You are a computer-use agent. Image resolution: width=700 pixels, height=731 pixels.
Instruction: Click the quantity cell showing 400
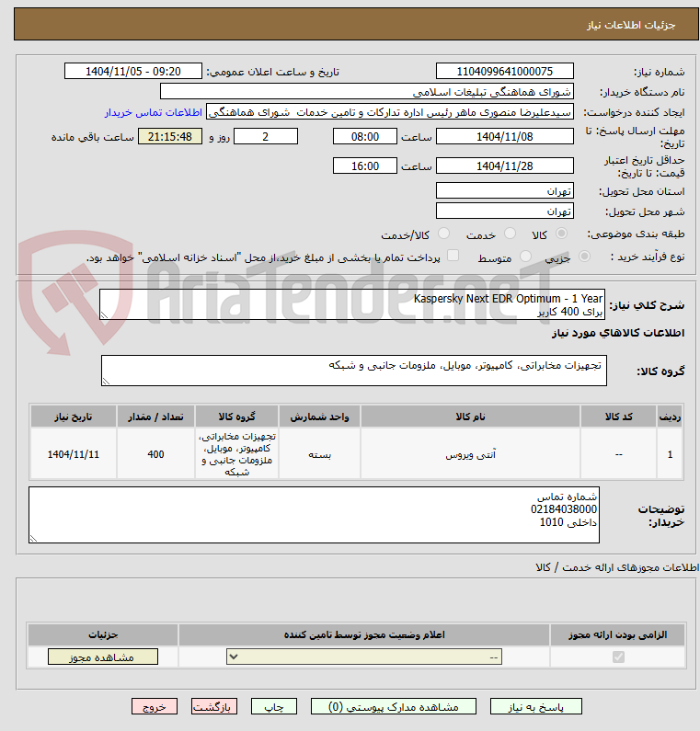(x=155, y=454)
